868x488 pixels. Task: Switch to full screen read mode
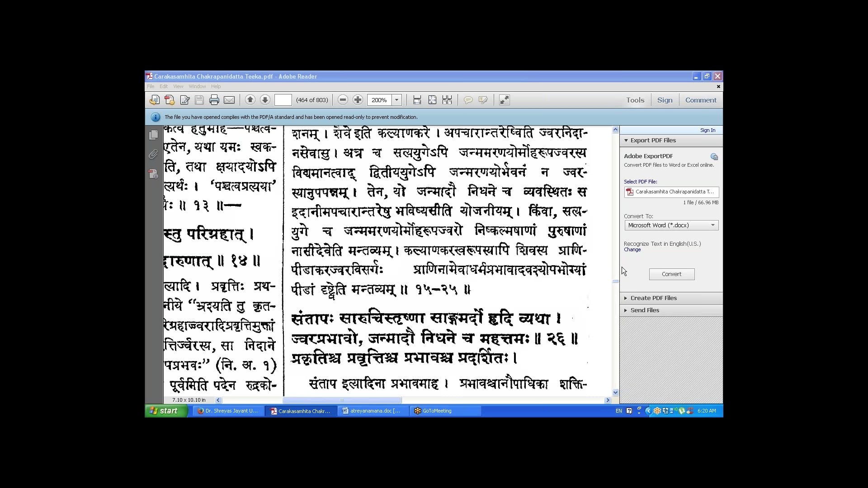[x=504, y=100]
